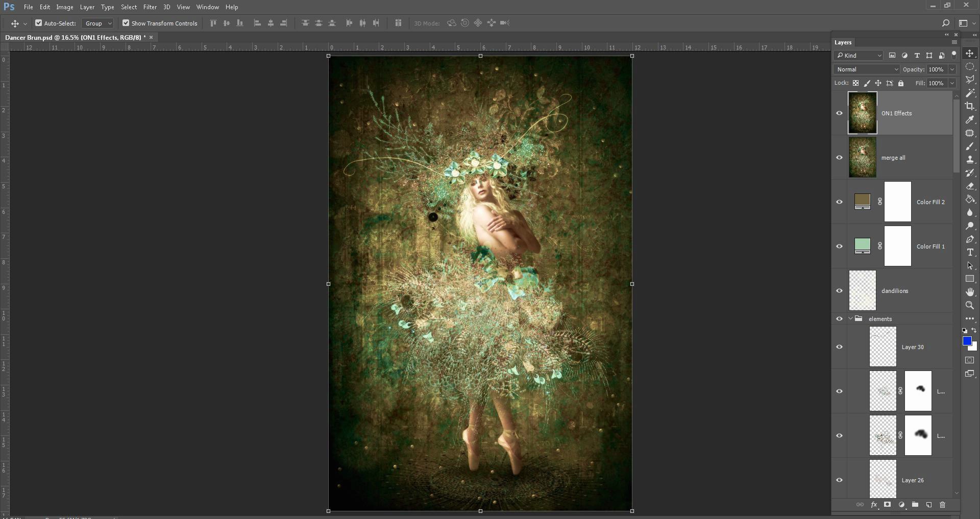Click the Magic Wand tool
This screenshot has height=519, width=980.
(x=970, y=93)
